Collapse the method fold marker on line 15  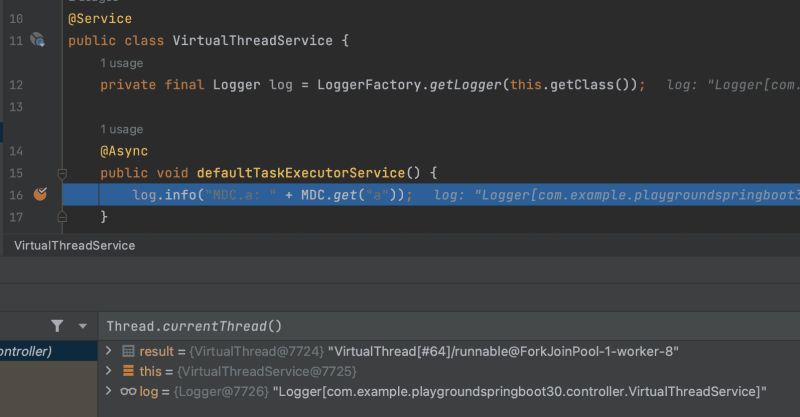click(x=62, y=174)
